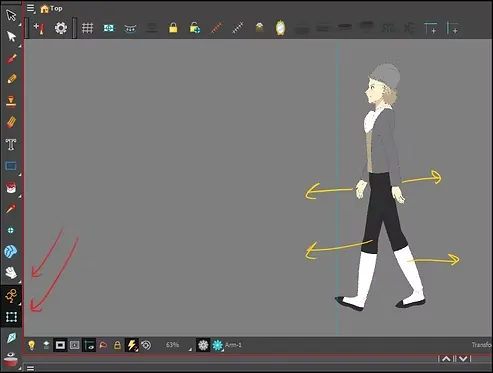Select the teal feather tool
This screenshot has height=373, width=493.
(11, 338)
